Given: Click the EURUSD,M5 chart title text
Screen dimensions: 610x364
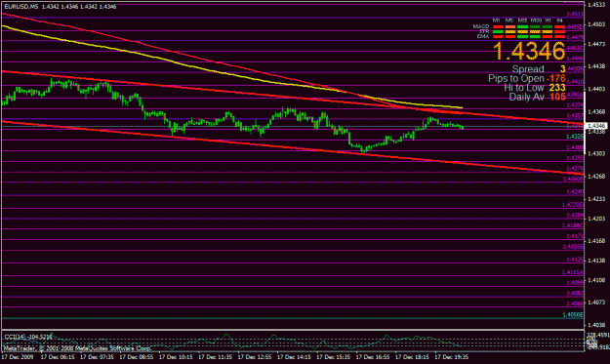Looking at the screenshot, I should tap(21, 7).
